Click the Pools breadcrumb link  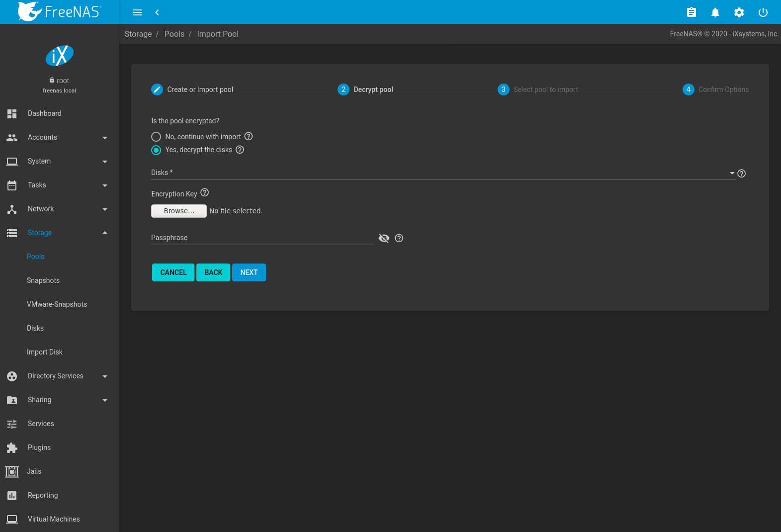click(174, 34)
